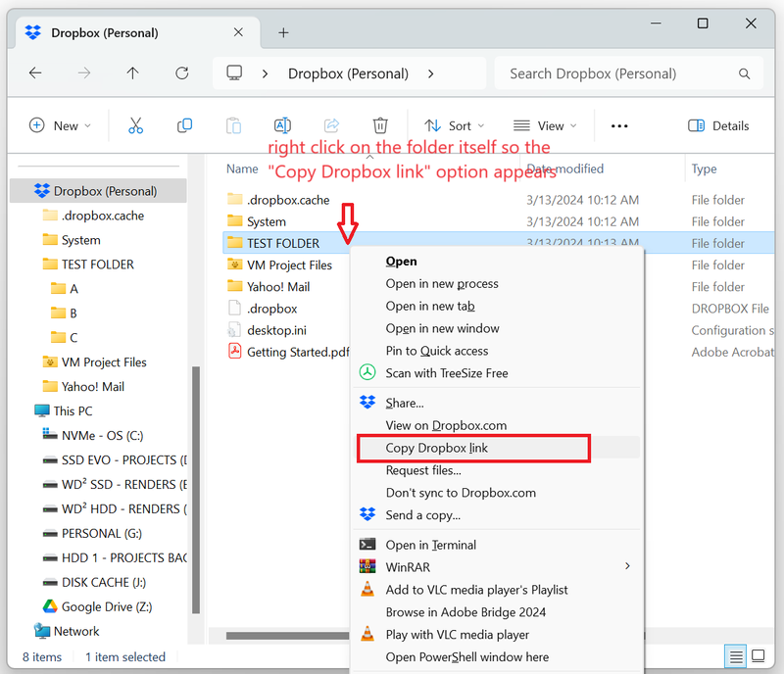Click the Copy icon in toolbar
This screenshot has height=674, width=784.
(x=184, y=125)
